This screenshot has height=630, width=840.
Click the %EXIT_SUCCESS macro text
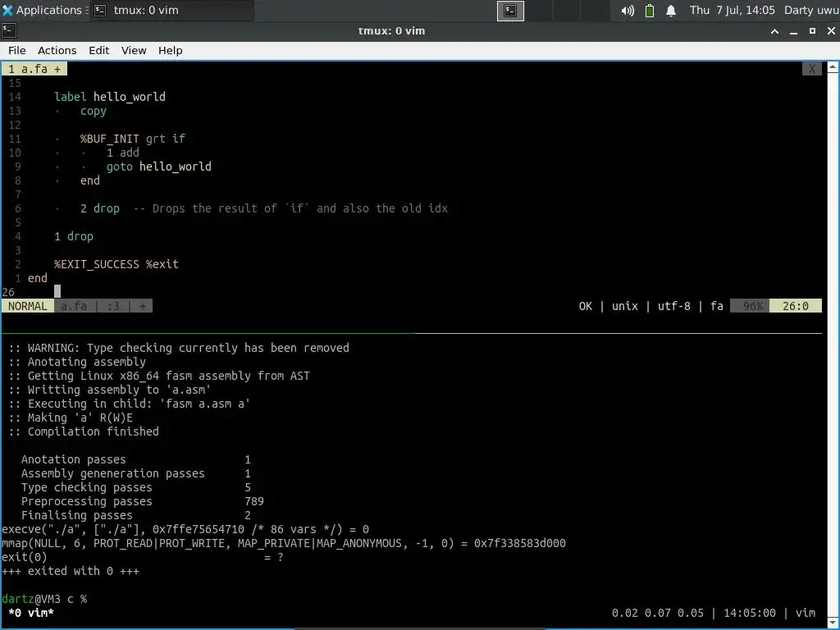coord(97,264)
